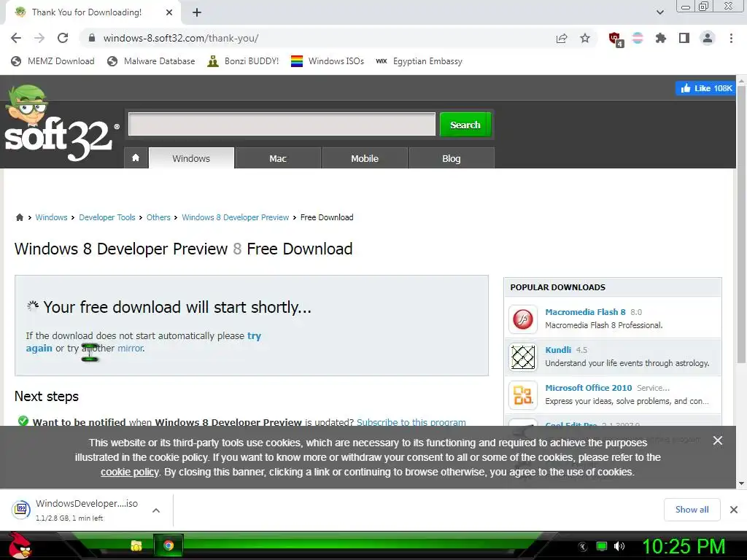This screenshot has height=560, width=747.
Task: Open the volume speaker tray icon
Action: click(619, 546)
